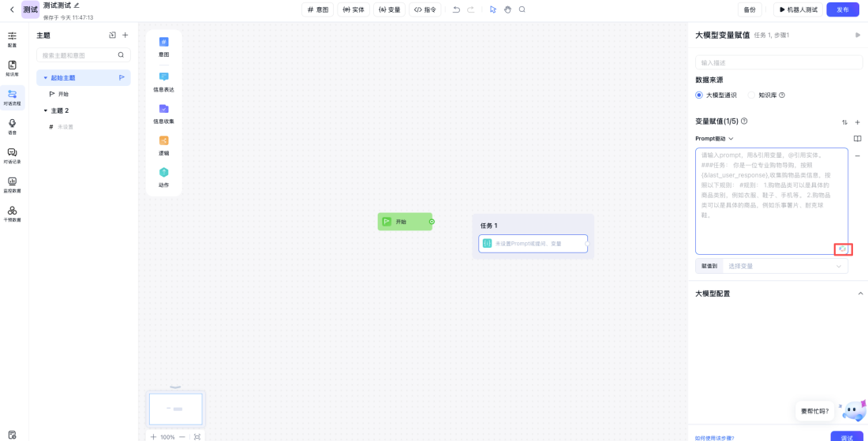Viewport: 868px width, 441px height.
Task: Click the sort icon beside 变量赋值
Action: [x=845, y=121]
